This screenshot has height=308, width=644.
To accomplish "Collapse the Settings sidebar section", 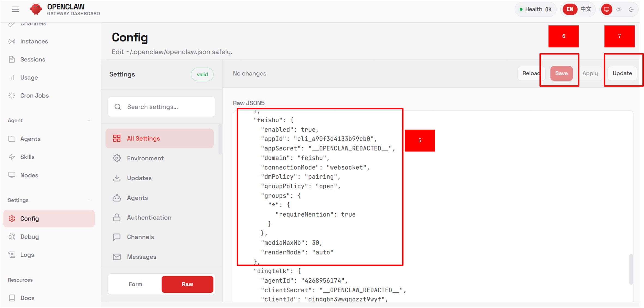I will click(x=89, y=200).
